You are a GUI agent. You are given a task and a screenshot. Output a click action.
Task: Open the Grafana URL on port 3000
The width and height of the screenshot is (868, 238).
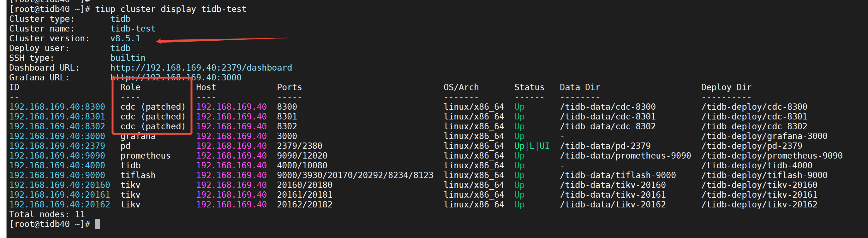pyautogui.click(x=176, y=78)
